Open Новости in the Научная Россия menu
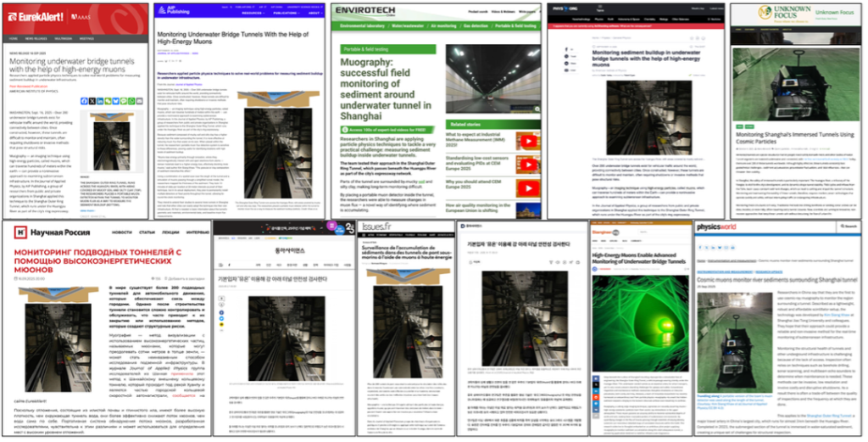868x442 pixels. (122, 231)
